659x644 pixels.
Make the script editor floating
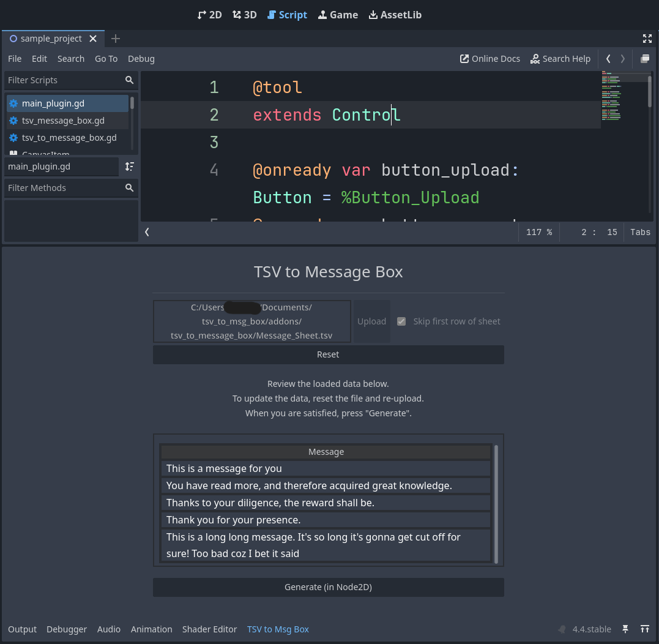pyautogui.click(x=645, y=59)
